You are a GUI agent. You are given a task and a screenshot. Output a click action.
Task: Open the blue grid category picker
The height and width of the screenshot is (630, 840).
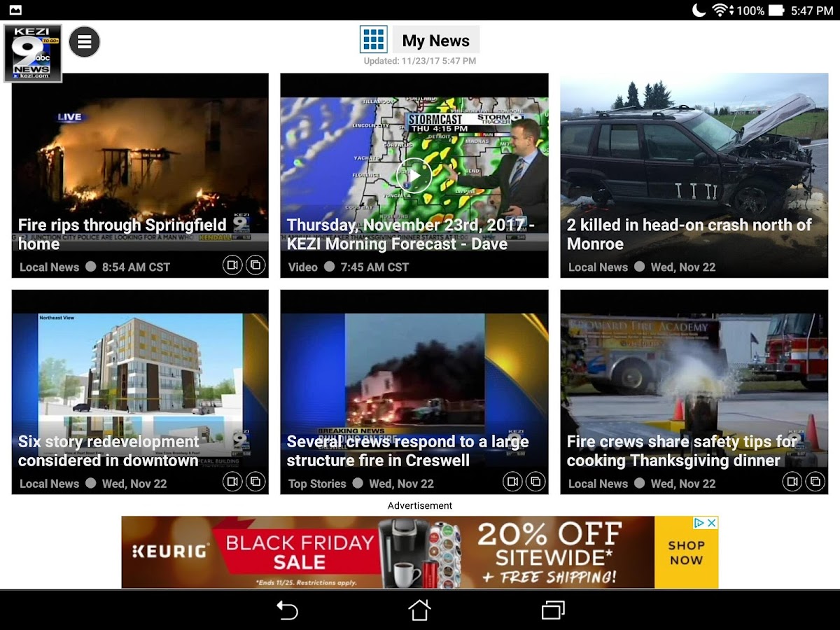click(373, 40)
